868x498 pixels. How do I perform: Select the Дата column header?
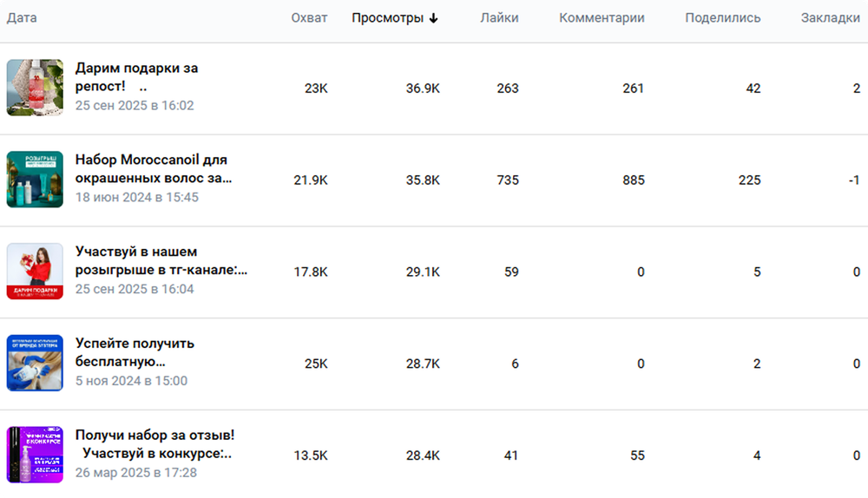coord(22,17)
